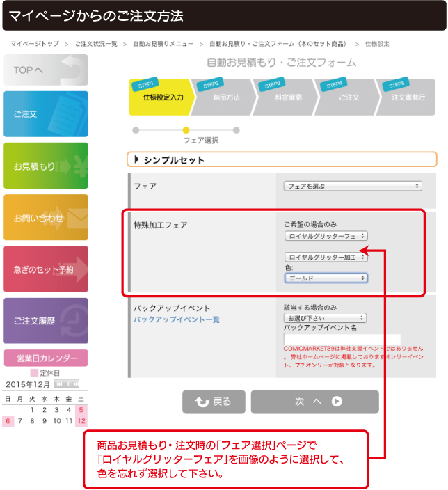Click the pink 定休日 legend swatch
The image size is (448, 490).
[x=34, y=373]
